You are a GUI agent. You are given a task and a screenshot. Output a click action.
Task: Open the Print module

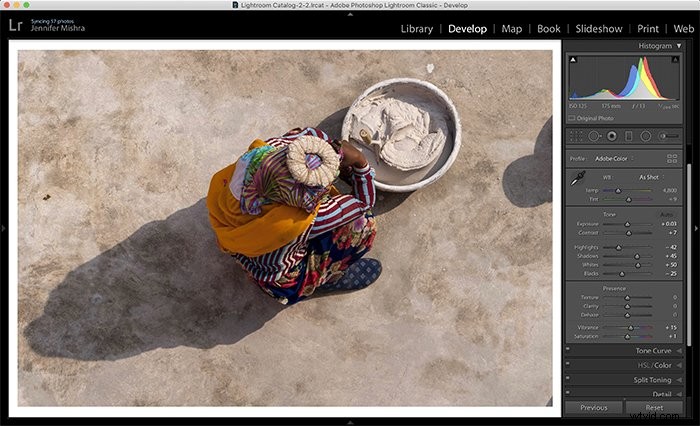[x=648, y=29]
